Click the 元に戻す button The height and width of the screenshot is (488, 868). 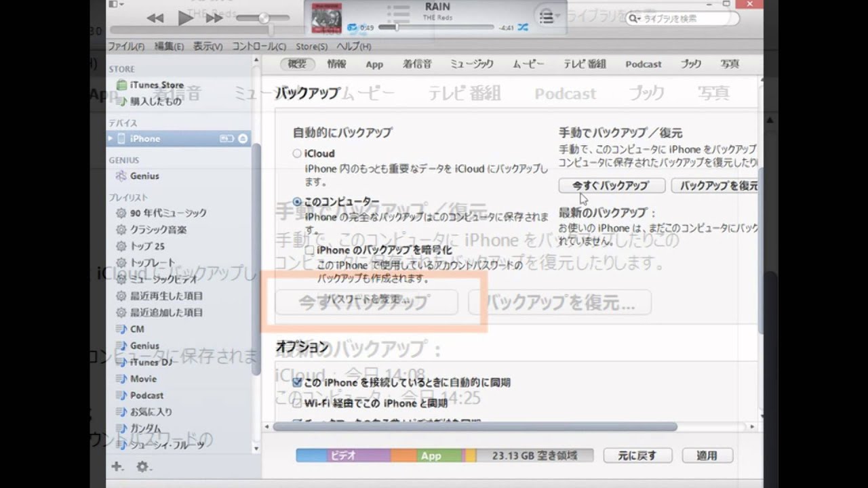637,455
